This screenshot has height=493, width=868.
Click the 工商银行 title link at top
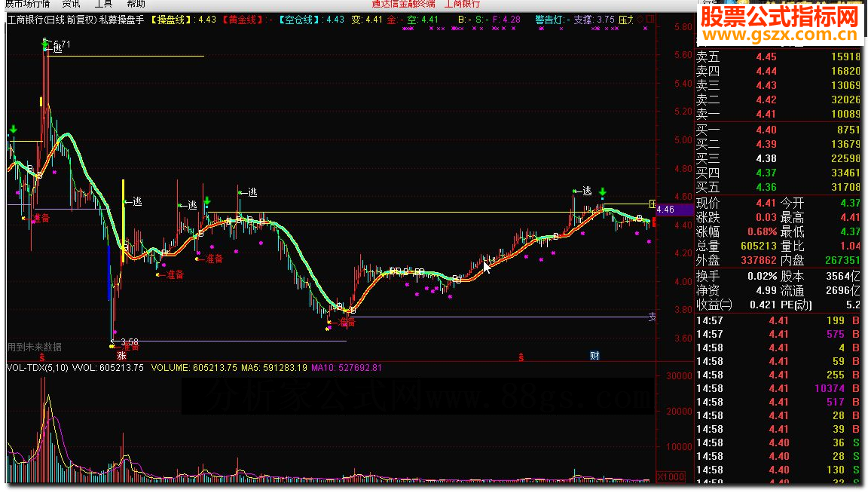[x=462, y=4]
